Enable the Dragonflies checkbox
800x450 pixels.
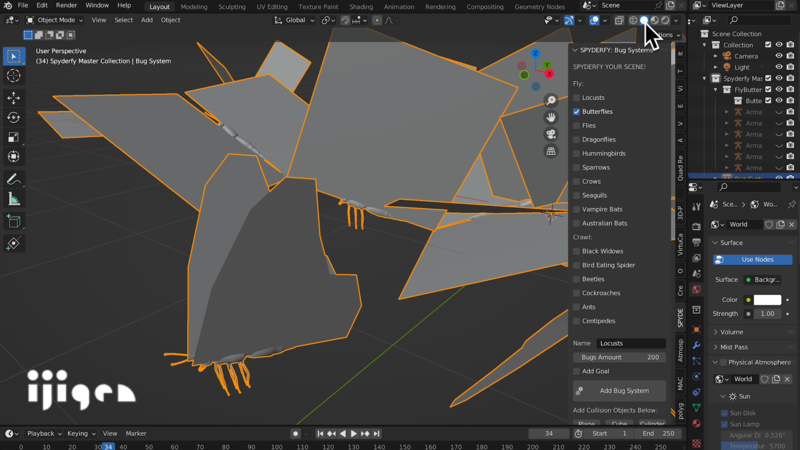577,139
